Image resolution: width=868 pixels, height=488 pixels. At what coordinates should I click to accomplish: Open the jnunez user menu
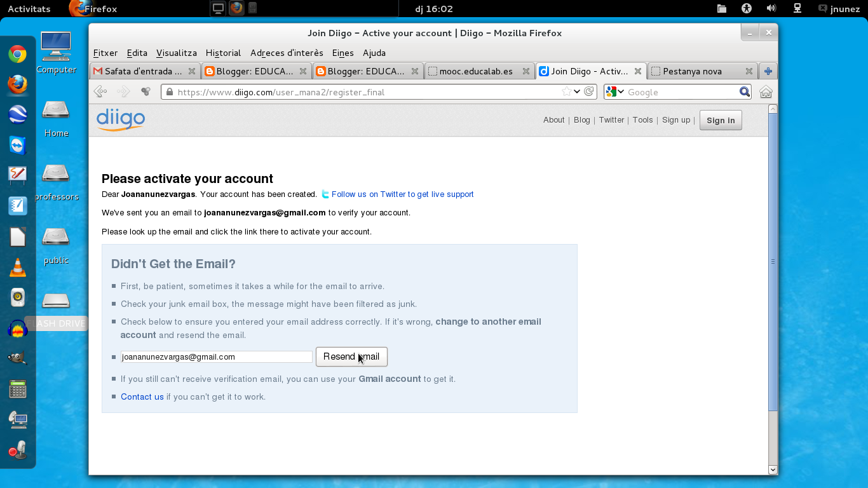point(839,9)
